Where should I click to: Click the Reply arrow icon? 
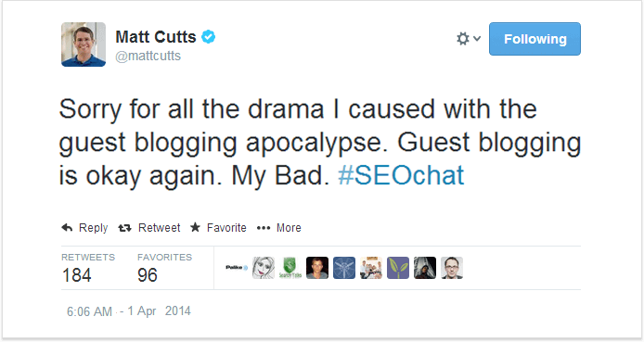coord(67,228)
